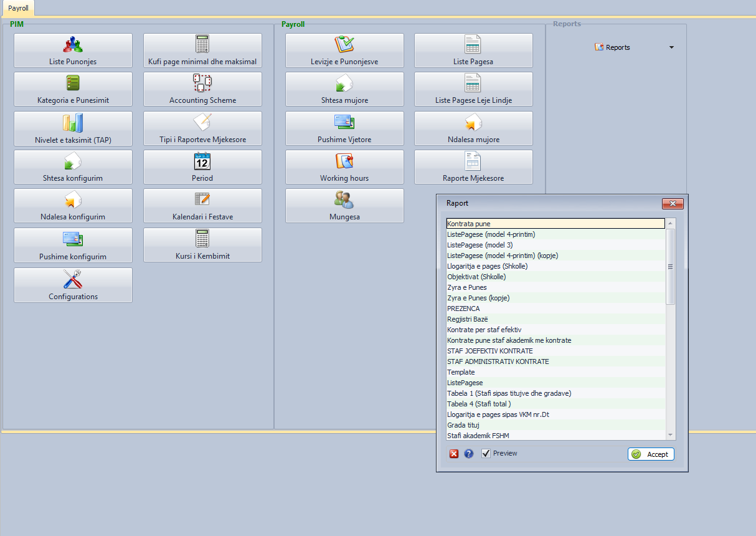The image size is (756, 536).
Task: Select PREZENCA from the report list
Action: (463, 309)
